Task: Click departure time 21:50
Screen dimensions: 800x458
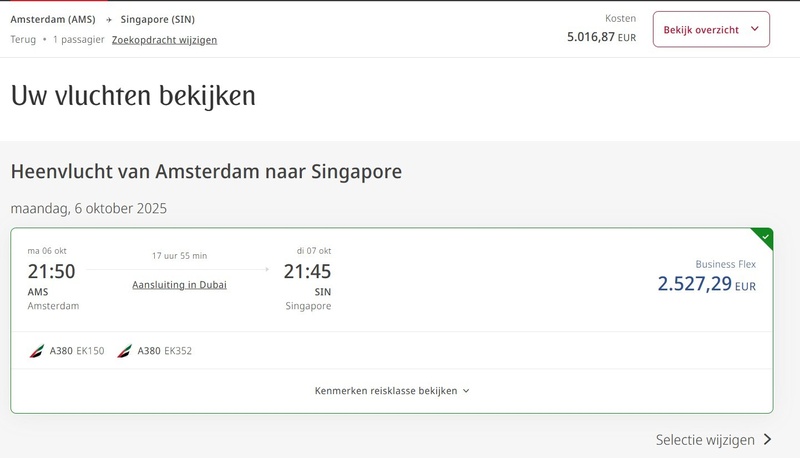Action: pyautogui.click(x=51, y=271)
